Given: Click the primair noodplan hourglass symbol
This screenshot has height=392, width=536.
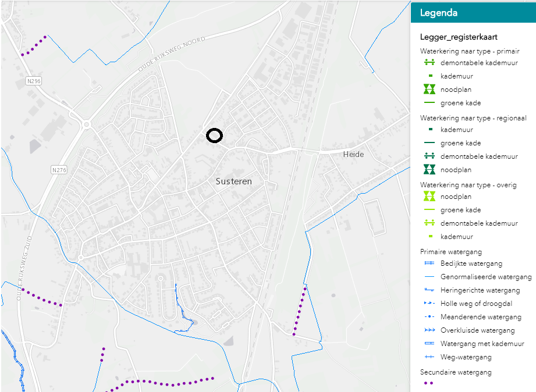Looking at the screenshot, I should pos(429,89).
